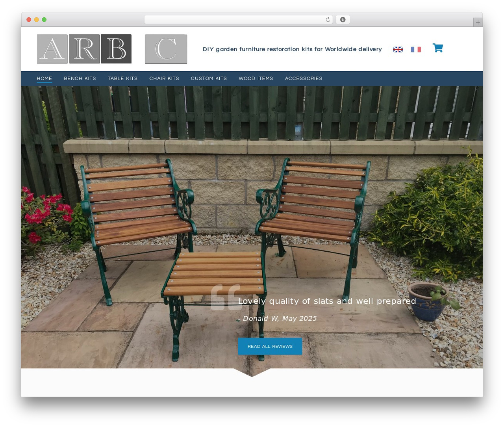Open the shopping cart icon
This screenshot has height=427, width=504.
coord(438,48)
